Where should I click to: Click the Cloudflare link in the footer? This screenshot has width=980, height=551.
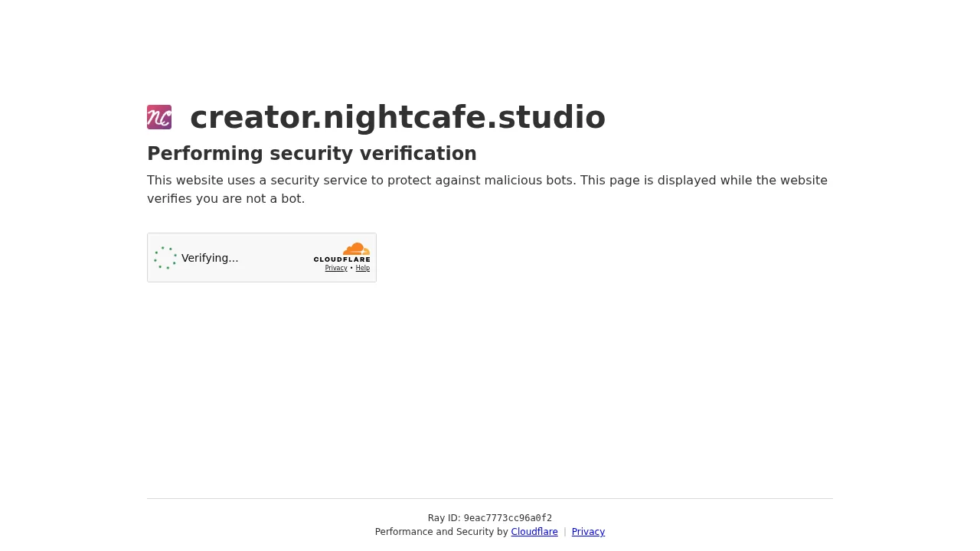pos(534,532)
